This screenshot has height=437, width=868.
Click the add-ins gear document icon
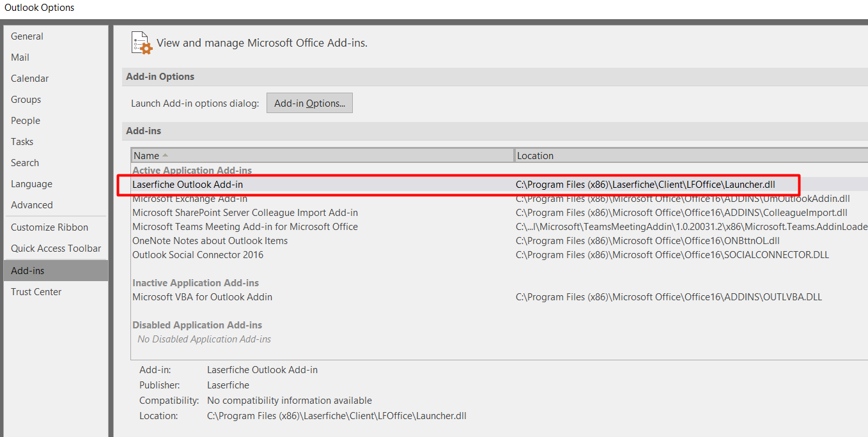click(142, 43)
